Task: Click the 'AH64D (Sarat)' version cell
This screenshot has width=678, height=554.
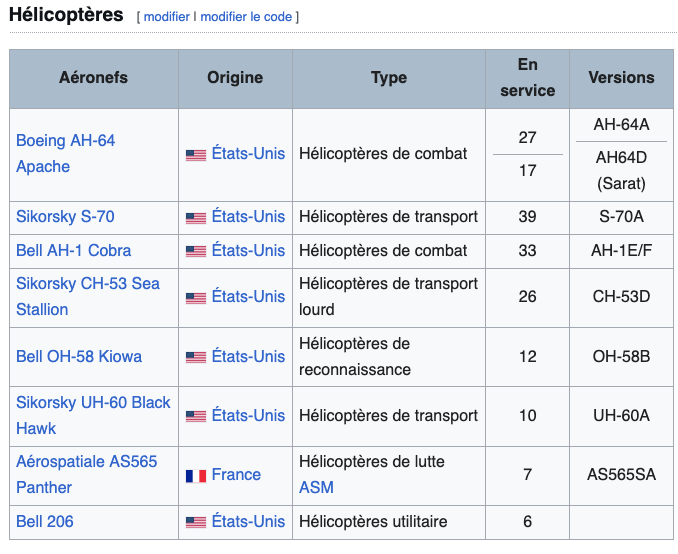Action: click(621, 171)
